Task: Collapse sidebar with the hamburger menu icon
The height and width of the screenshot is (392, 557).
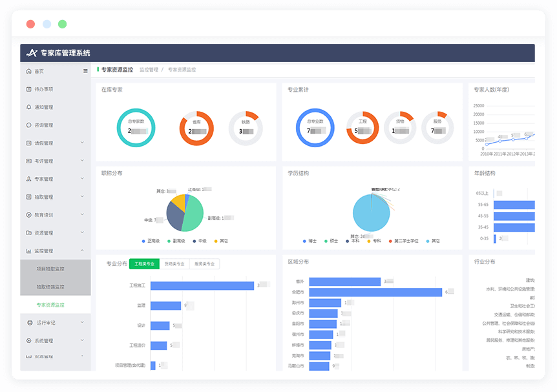Action: coord(85,71)
